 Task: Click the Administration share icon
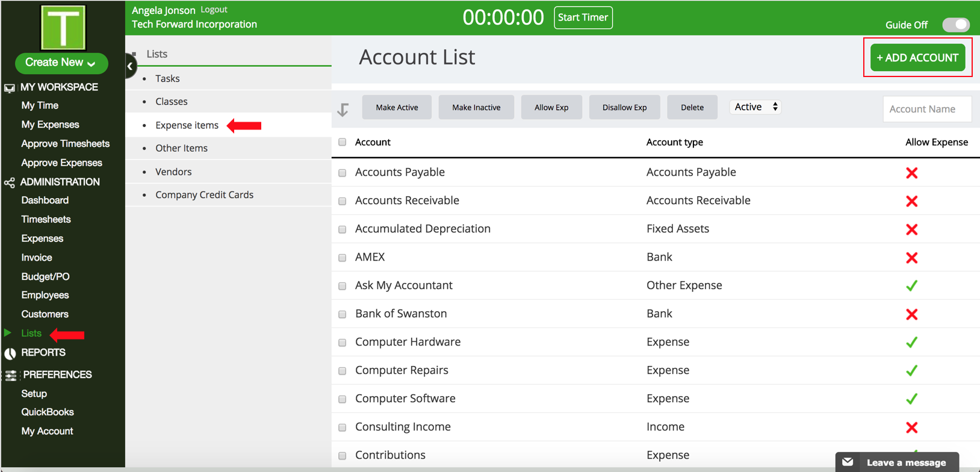point(10,182)
